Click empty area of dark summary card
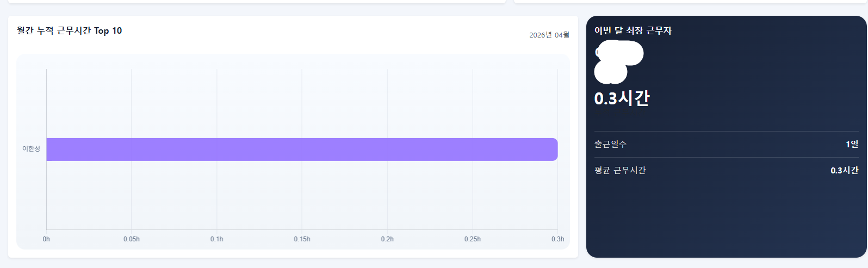868x268 pixels. point(726,217)
